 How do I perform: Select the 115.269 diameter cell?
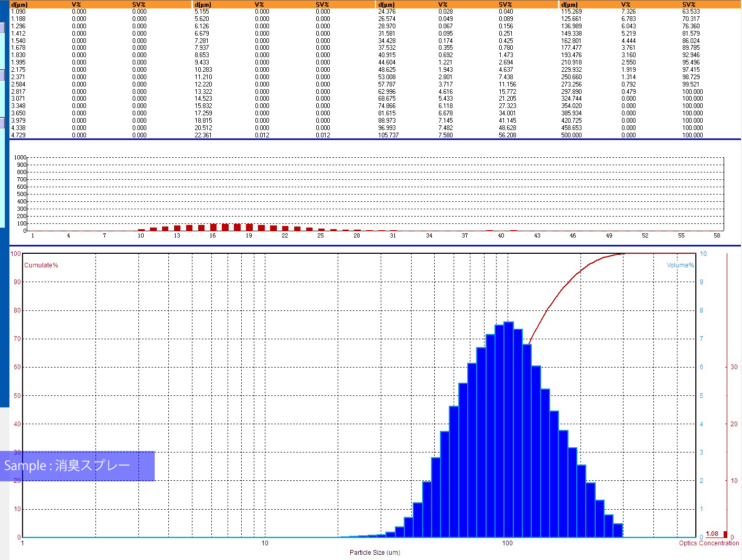click(572, 12)
